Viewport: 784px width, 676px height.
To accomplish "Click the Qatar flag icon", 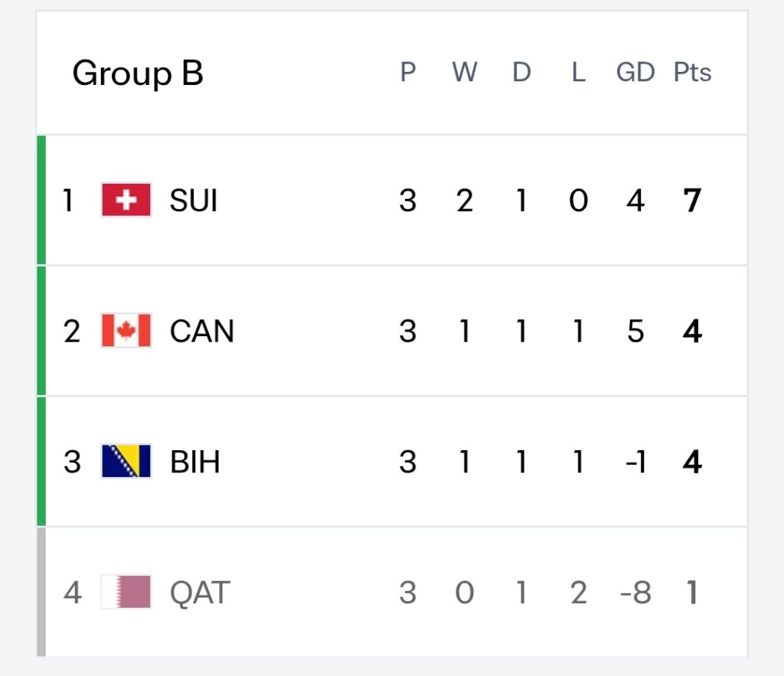I will coord(126,592).
